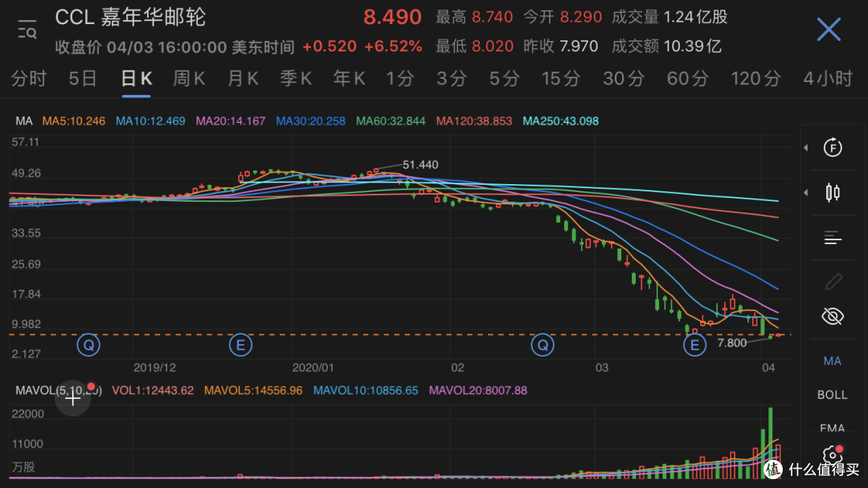Viewport: 868px width, 488px height.
Task: Switch to the 30分 interval tab
Action: pos(624,79)
